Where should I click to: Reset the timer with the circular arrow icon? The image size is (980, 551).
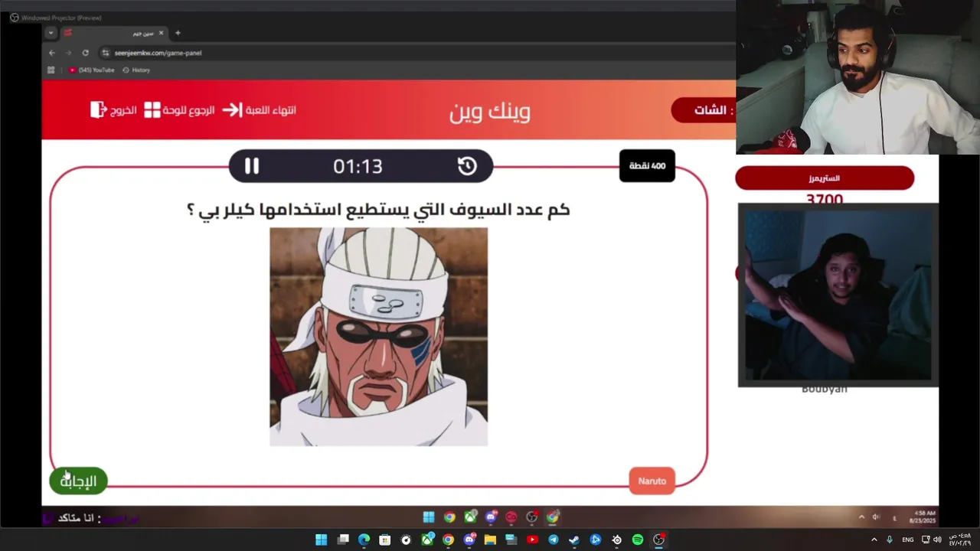[x=467, y=166]
